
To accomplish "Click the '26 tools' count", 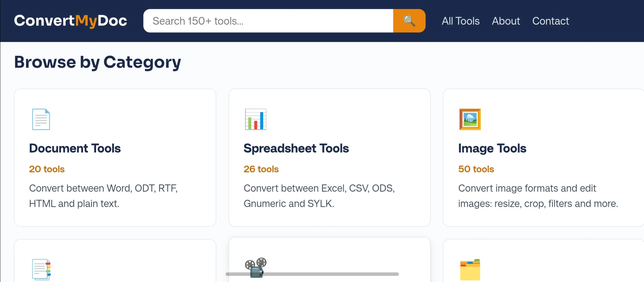I will click(x=261, y=169).
